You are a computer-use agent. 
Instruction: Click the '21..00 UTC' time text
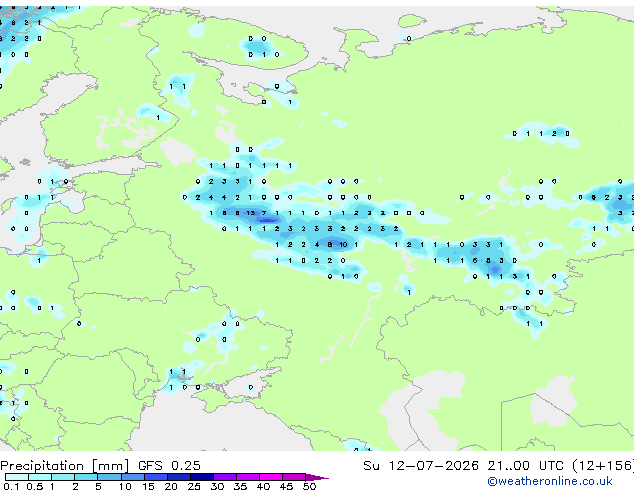tap(525, 466)
